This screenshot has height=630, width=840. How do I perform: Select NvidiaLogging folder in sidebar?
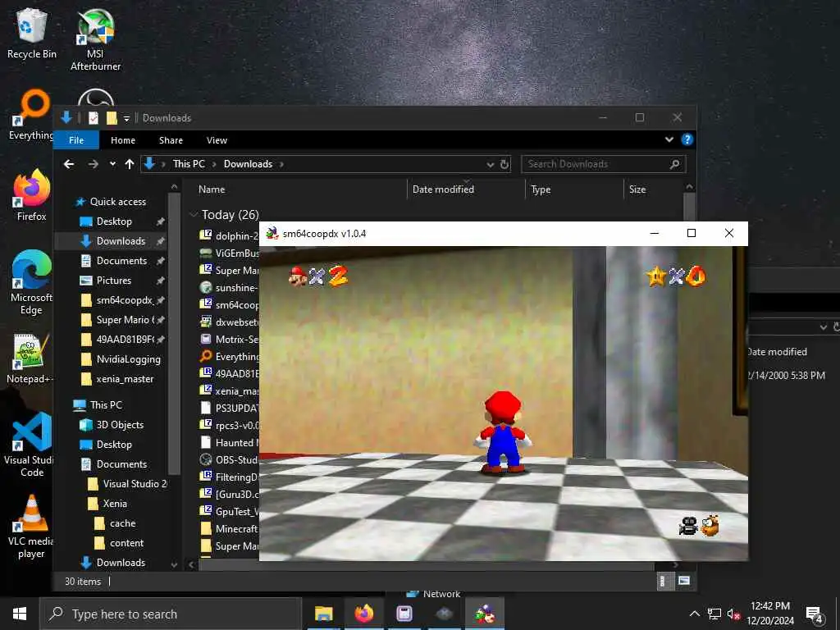click(128, 359)
